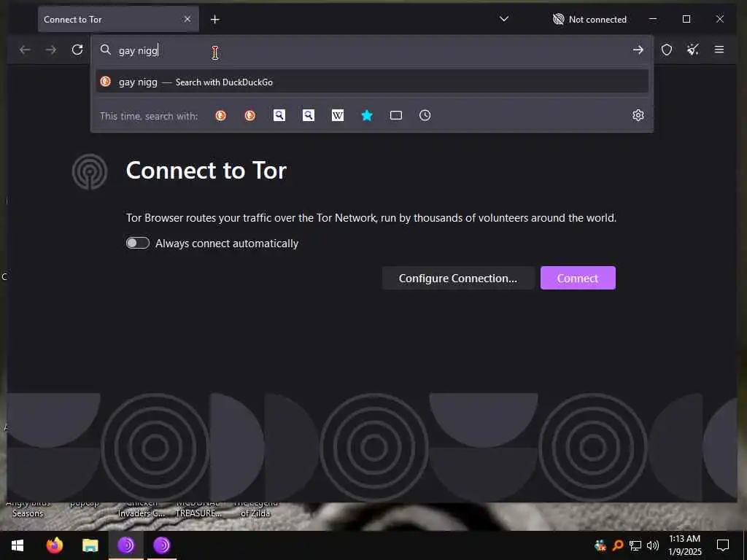Open the shield security level panel
Viewport: 747px width, 560px height.
667,50
